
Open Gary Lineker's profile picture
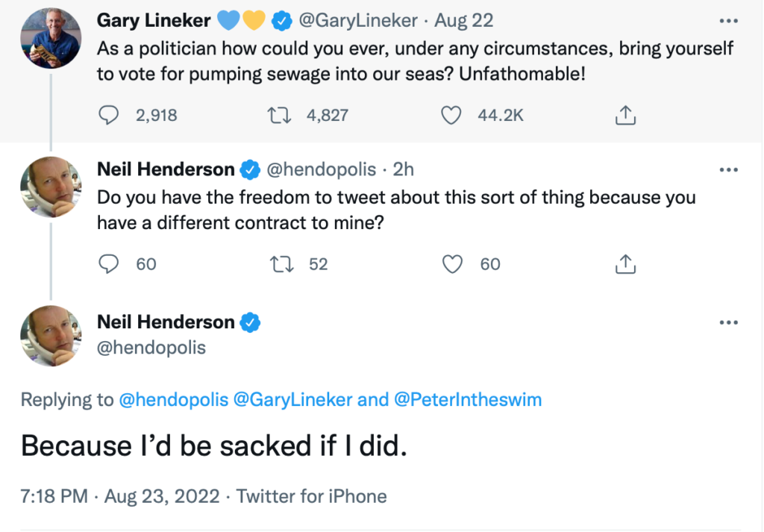[51, 37]
